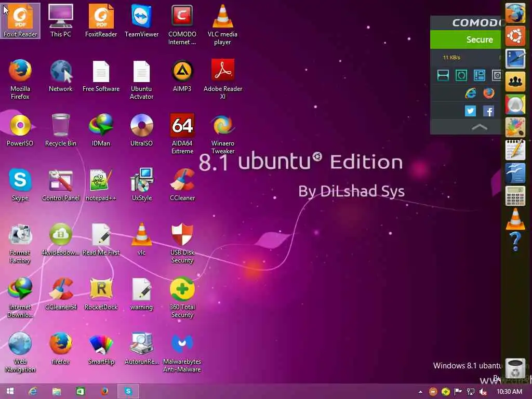This screenshot has height=399, width=532.
Task: Select the AIDA64 Extreme desktop icon
Action: point(182,134)
